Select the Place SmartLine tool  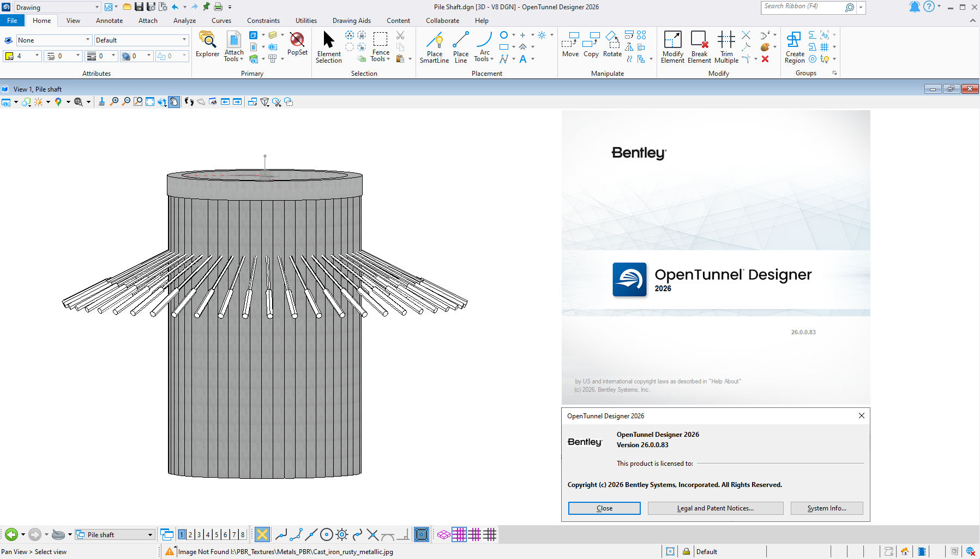pyautogui.click(x=434, y=47)
